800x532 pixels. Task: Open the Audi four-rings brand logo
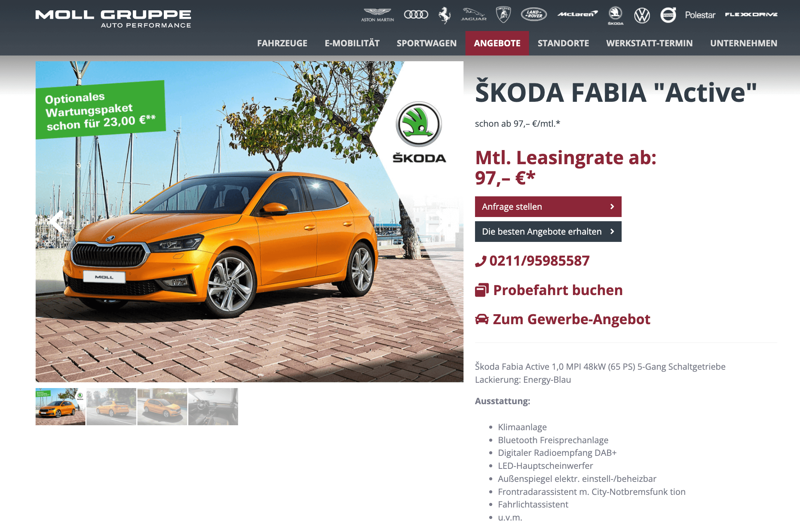pos(416,15)
